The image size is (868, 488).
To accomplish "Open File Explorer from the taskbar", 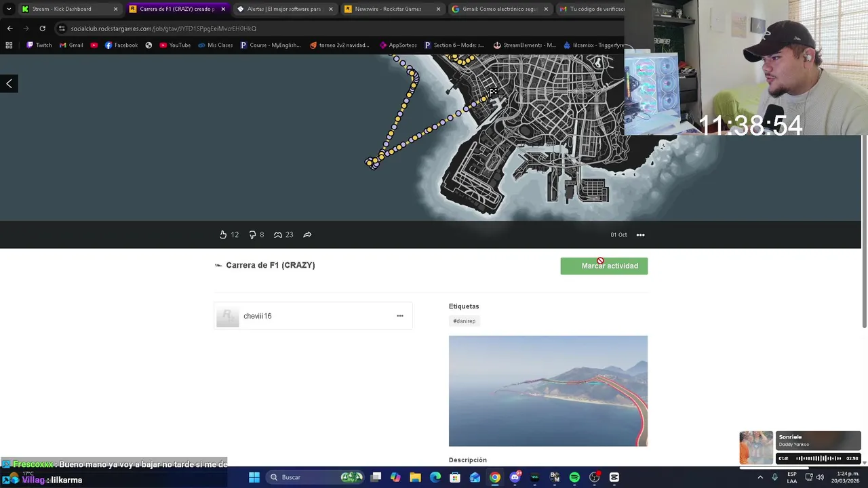I will click(415, 477).
